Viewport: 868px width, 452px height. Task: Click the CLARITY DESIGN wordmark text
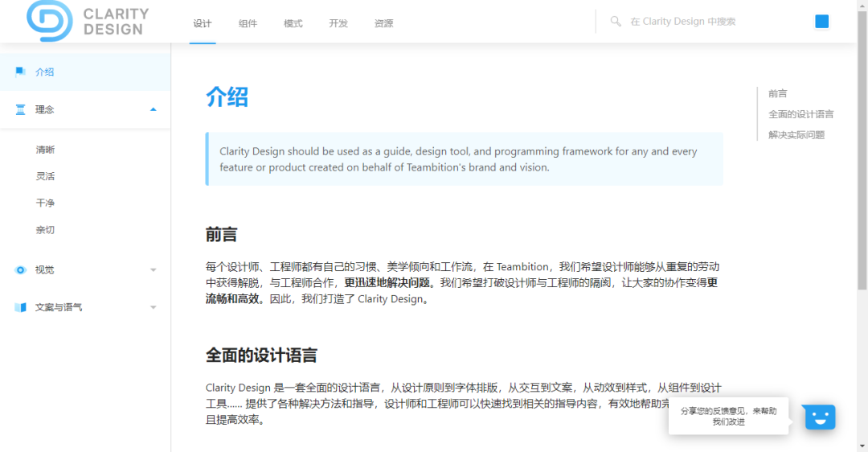pos(116,22)
